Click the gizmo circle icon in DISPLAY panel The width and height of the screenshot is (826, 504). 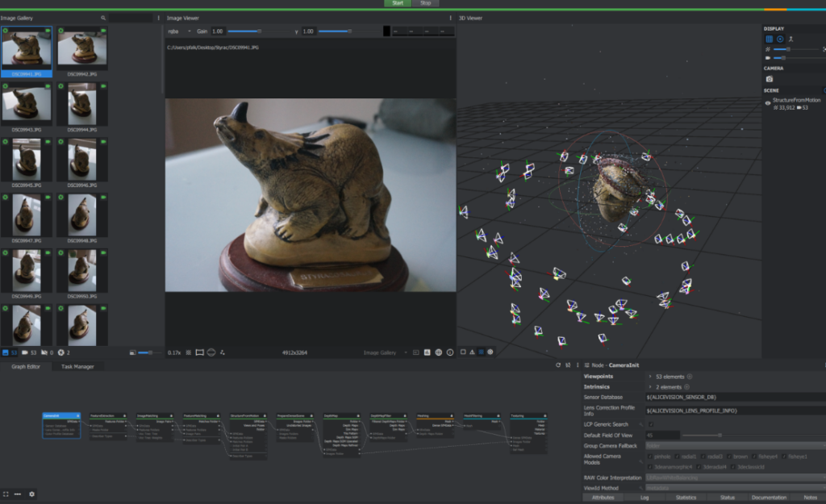(x=780, y=39)
